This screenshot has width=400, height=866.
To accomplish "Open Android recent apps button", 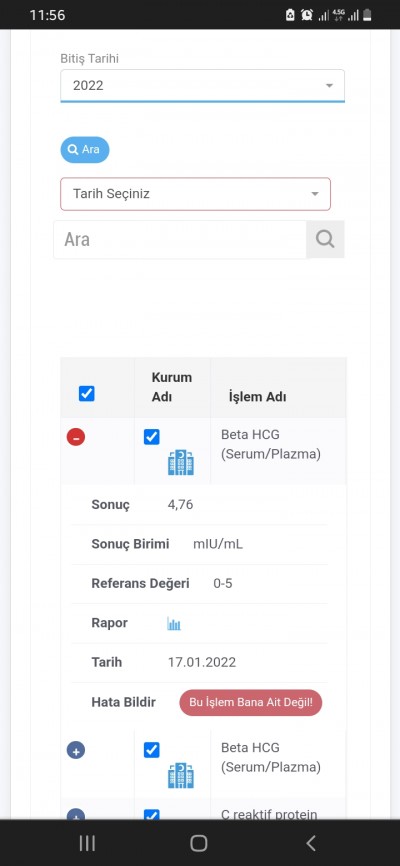I will (87, 843).
